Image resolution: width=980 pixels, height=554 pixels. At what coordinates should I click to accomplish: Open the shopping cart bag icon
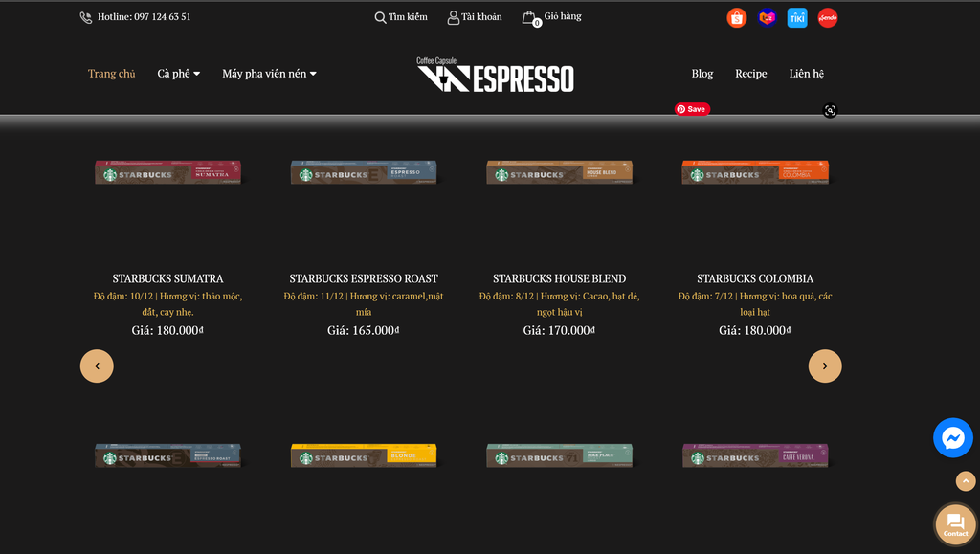[530, 18]
